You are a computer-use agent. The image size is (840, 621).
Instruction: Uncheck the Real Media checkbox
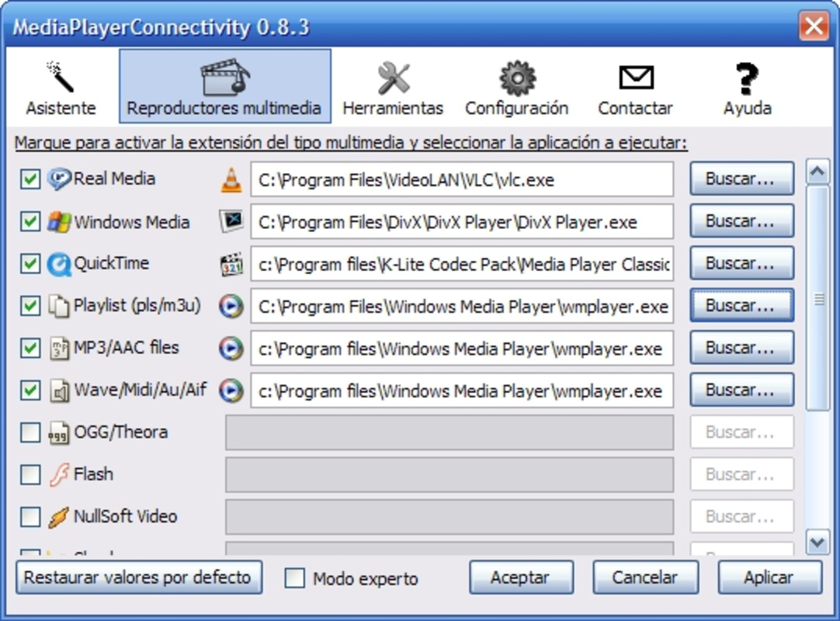point(30,179)
